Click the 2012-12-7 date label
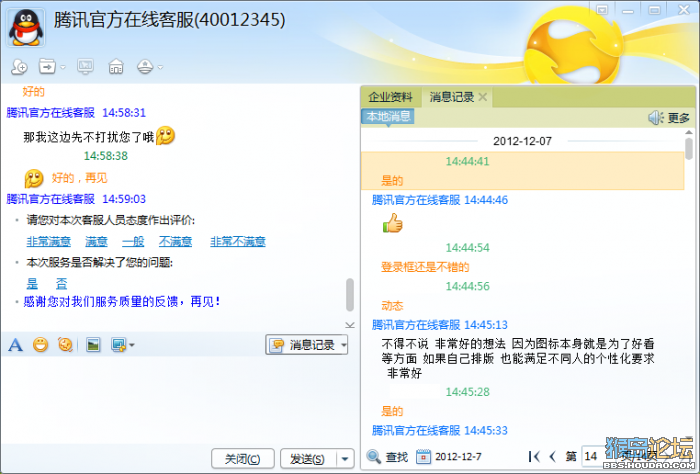700x474 pixels. [458, 457]
